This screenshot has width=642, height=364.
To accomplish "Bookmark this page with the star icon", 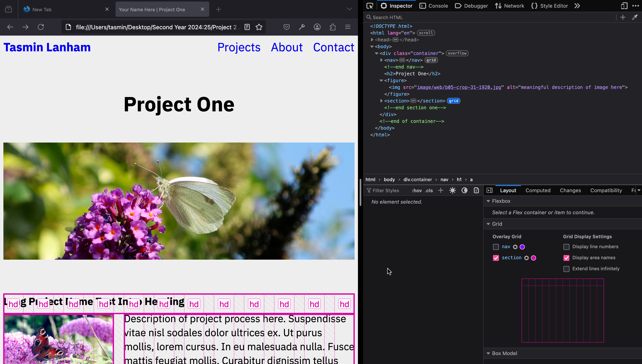I will click(259, 27).
